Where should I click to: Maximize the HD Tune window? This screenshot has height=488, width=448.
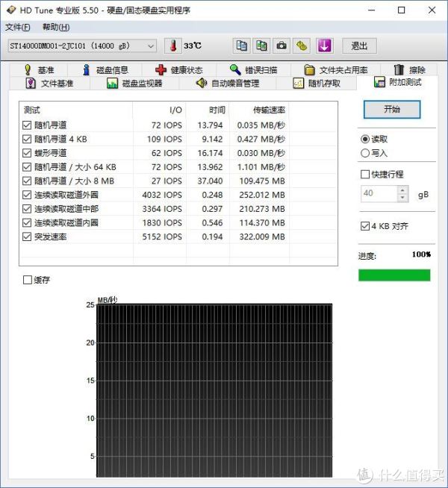402,10
